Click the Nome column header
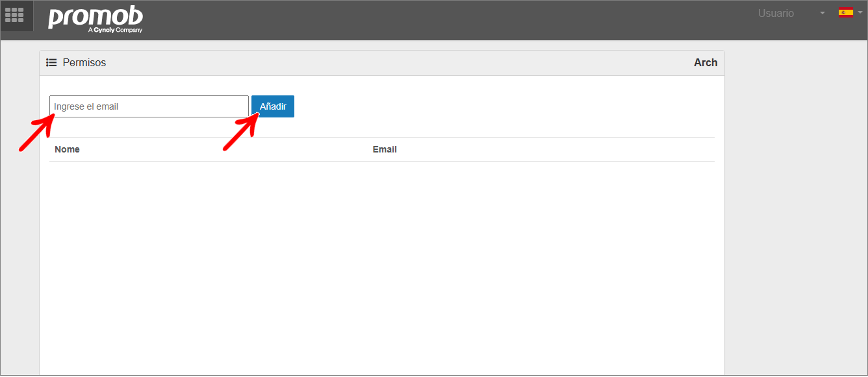868x377 pixels. (x=67, y=149)
